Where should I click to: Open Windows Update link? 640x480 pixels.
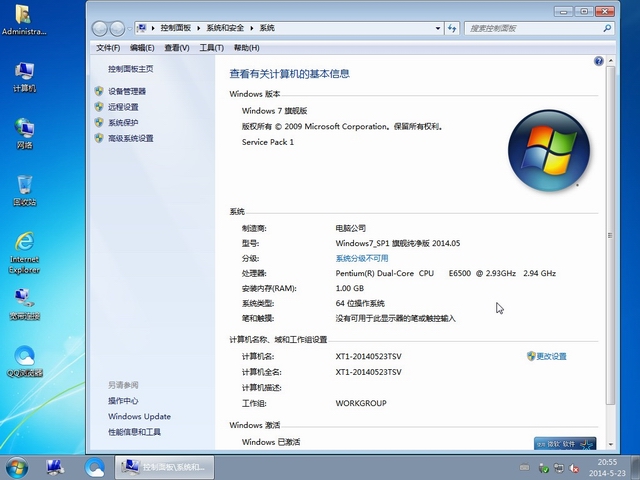tap(140, 416)
